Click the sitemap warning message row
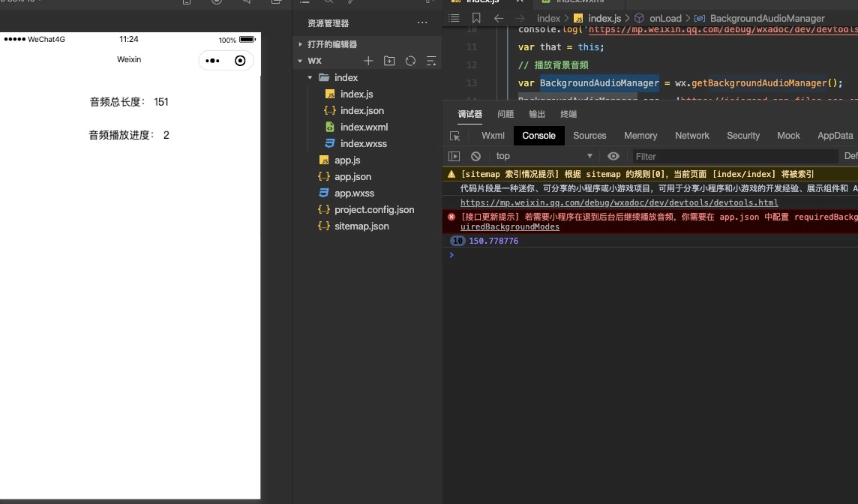 (650, 174)
